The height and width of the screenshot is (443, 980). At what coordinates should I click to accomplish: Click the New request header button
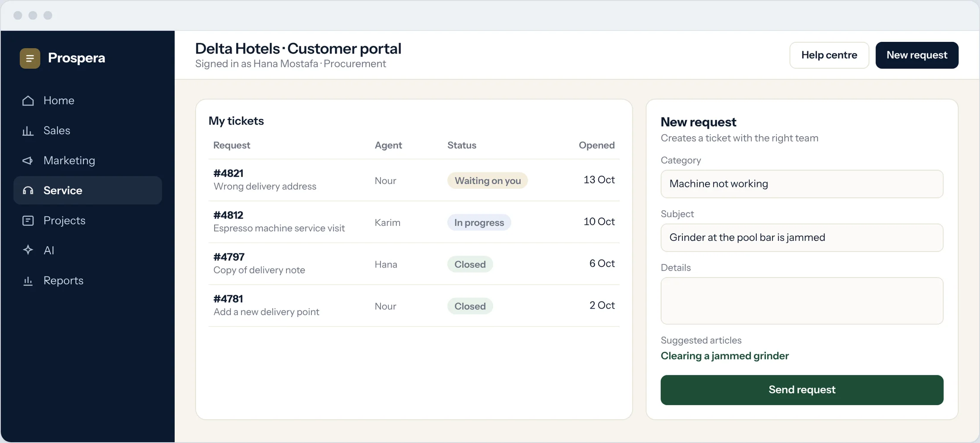pos(917,55)
